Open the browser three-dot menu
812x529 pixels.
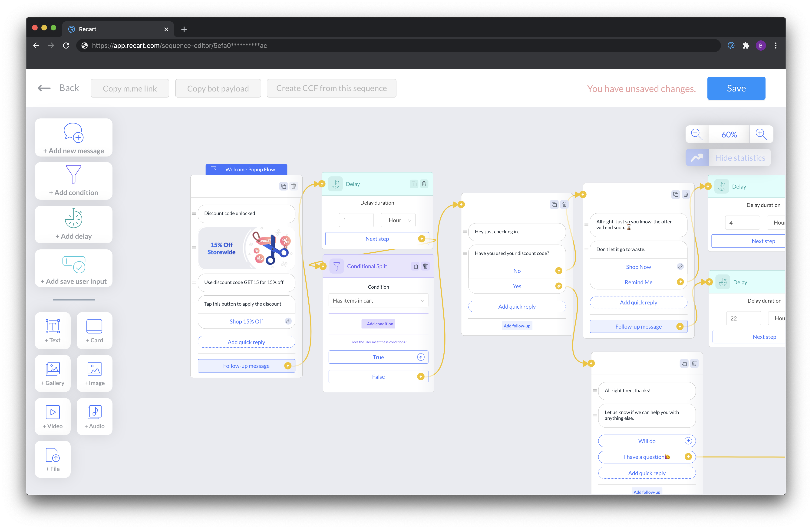[776, 46]
